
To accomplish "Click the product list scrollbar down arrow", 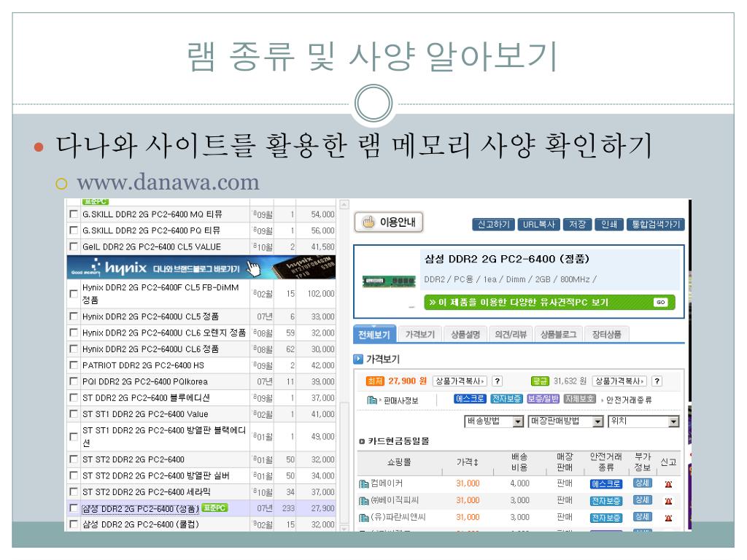I will [x=344, y=527].
